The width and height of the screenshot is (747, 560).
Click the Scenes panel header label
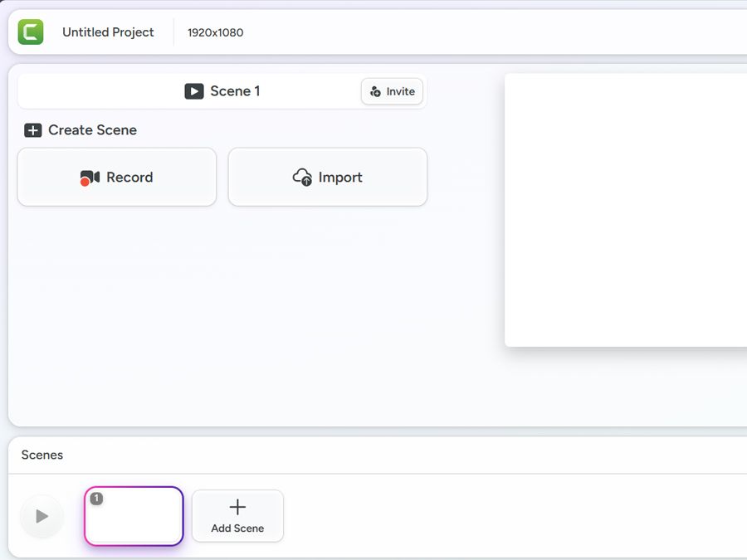click(42, 455)
